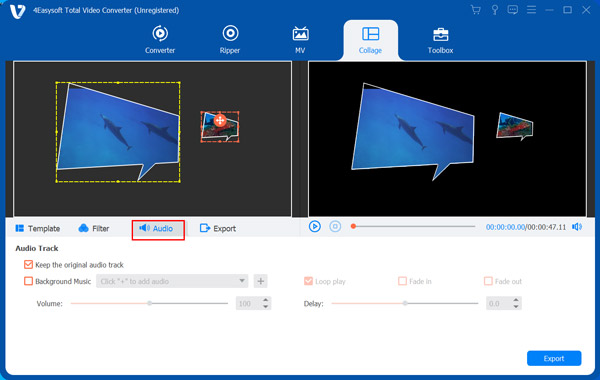
Task: Open the Converter module
Action: coord(160,39)
